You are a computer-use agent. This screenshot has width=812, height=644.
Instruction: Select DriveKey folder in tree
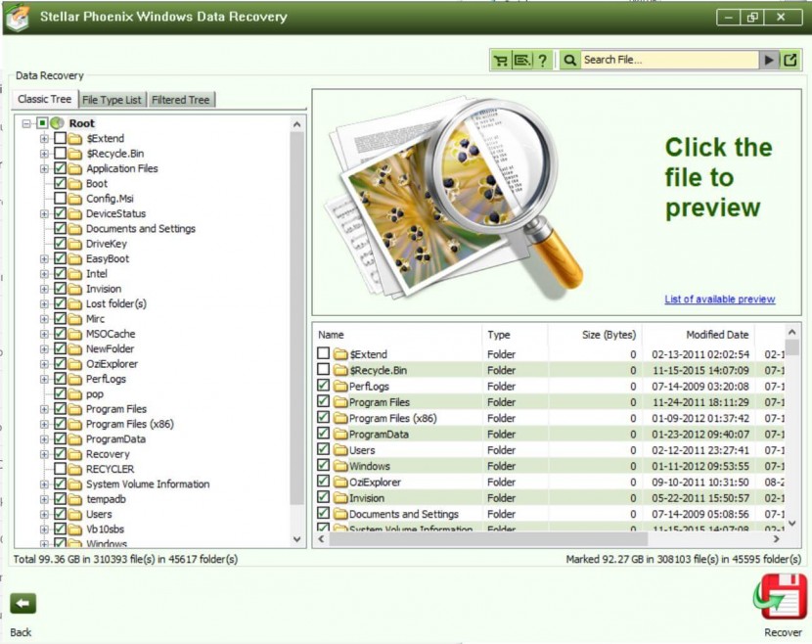coord(107,244)
